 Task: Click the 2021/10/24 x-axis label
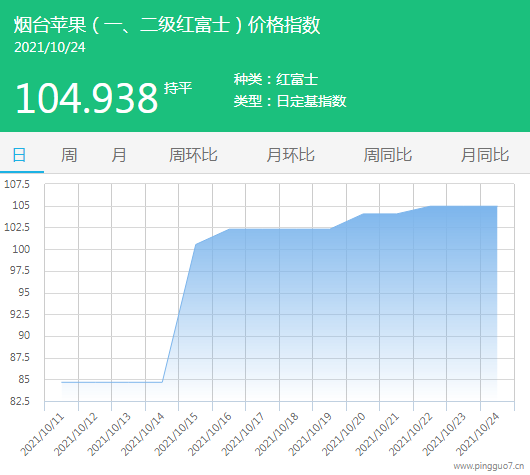(x=477, y=434)
